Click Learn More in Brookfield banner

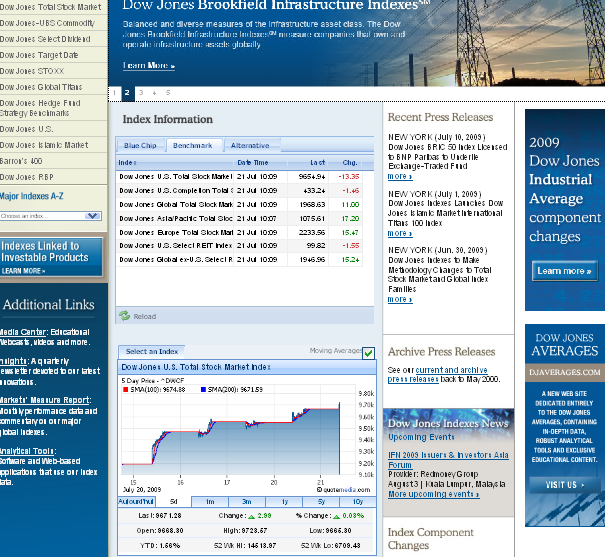coord(149,66)
